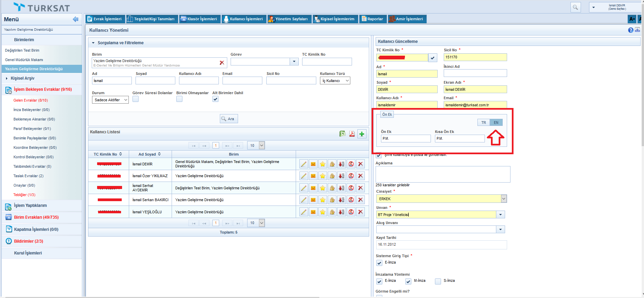Click envelope icon for İsmail Özer YIKILMAZ
This screenshot has height=298, width=644.
(x=313, y=176)
